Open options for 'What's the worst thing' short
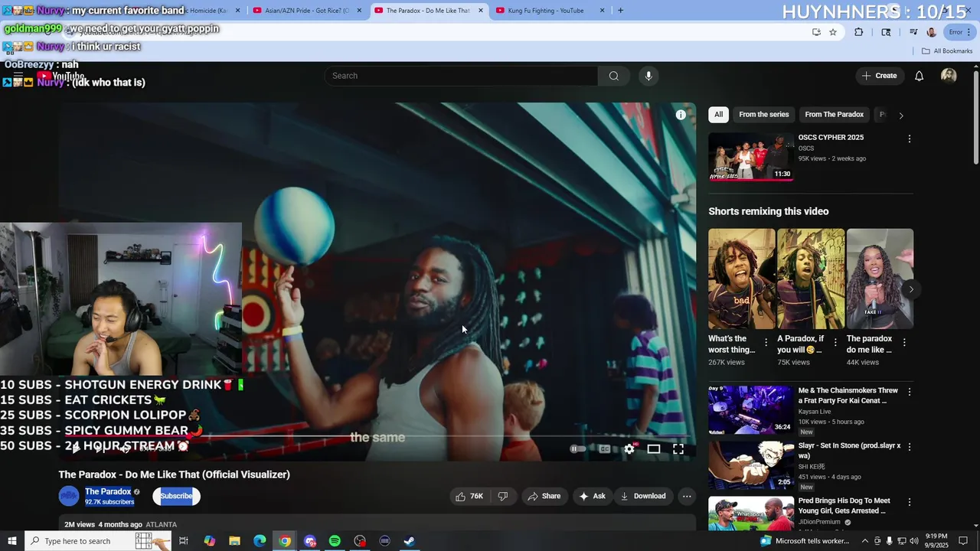980x551 pixels. 766,342
